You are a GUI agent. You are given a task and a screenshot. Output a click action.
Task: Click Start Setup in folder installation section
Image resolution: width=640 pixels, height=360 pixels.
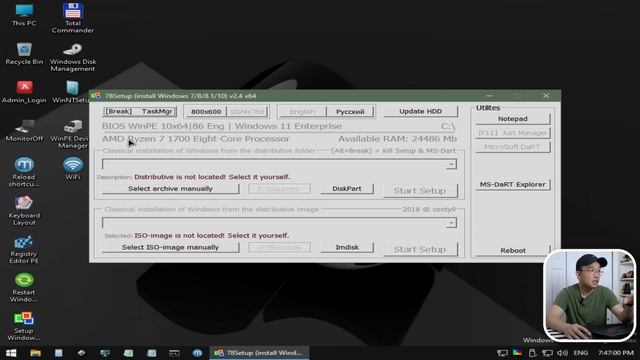(420, 191)
